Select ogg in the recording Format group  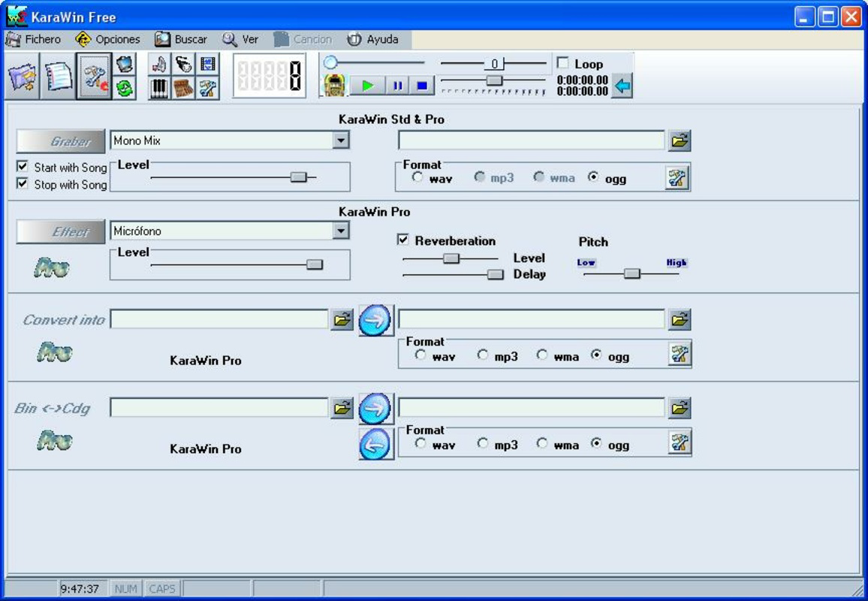click(x=593, y=177)
